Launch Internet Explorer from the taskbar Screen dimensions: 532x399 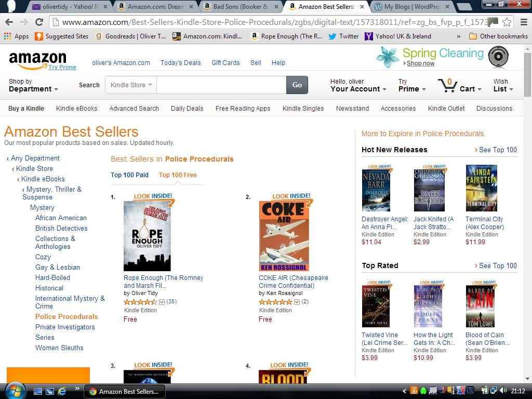coord(62,391)
